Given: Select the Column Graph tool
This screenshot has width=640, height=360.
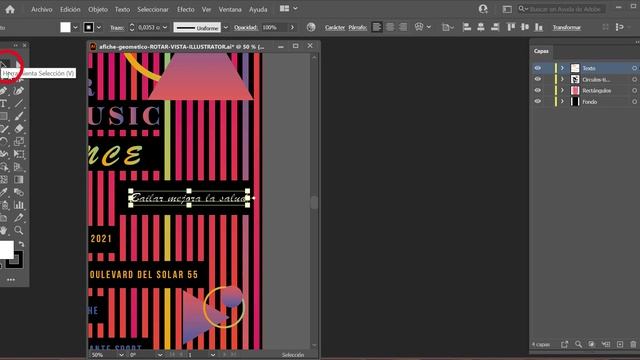Looking at the screenshot, I should point(19,205).
